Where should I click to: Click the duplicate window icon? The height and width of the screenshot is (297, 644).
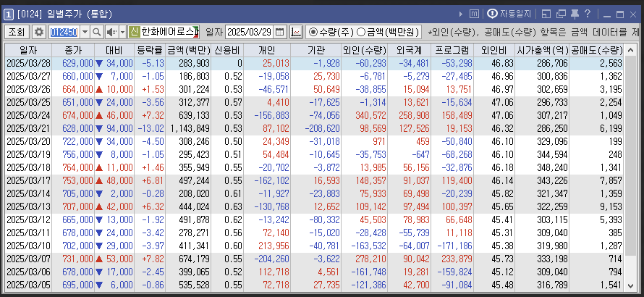(x=561, y=14)
